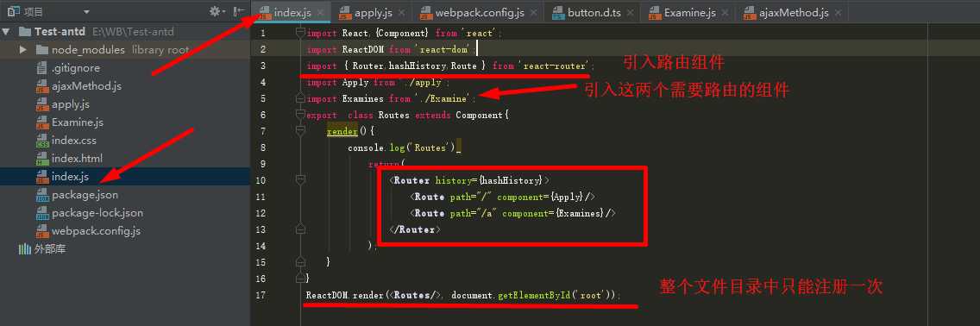Image resolution: width=980 pixels, height=326 pixels.
Task: Click the E:\WB\Test-antd path label
Action: point(133,32)
